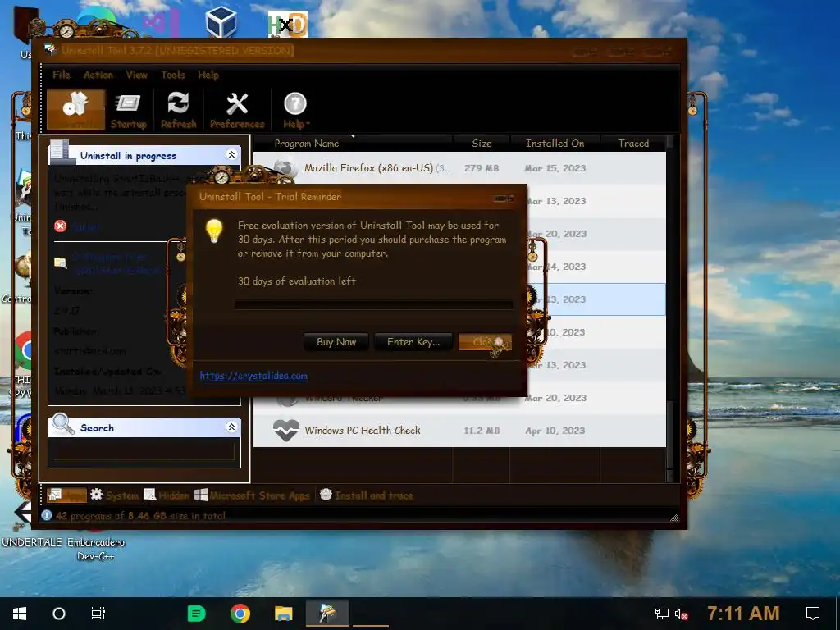The height and width of the screenshot is (630, 840).
Task: Switch to the System tab
Action: [115, 495]
